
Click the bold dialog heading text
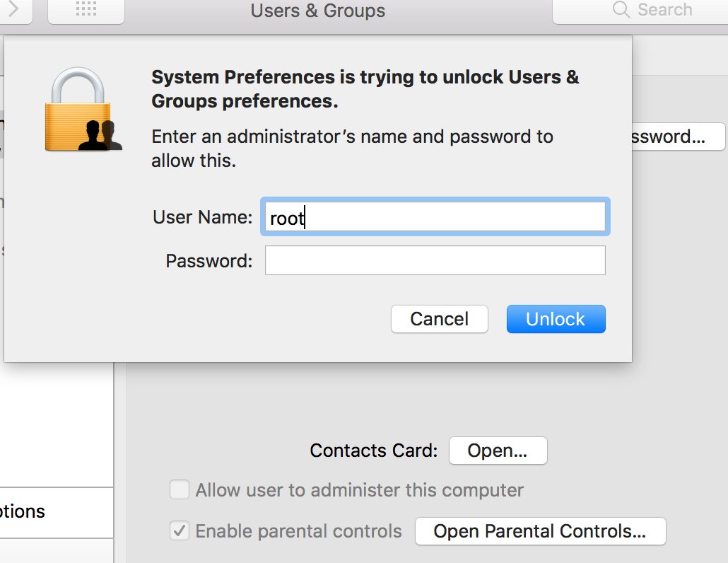point(365,88)
